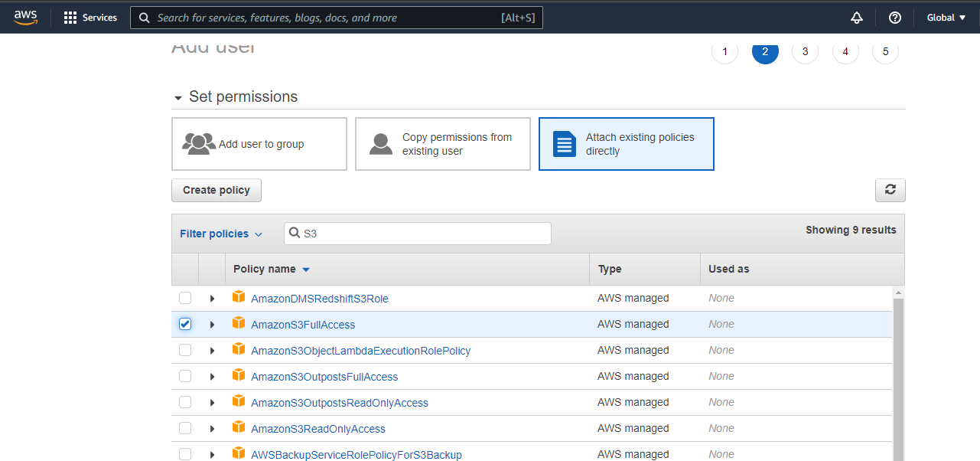Click the AmazonS3ReadOnlyAccess policy box icon
Screen dimensions: 980x461
pos(239,428)
